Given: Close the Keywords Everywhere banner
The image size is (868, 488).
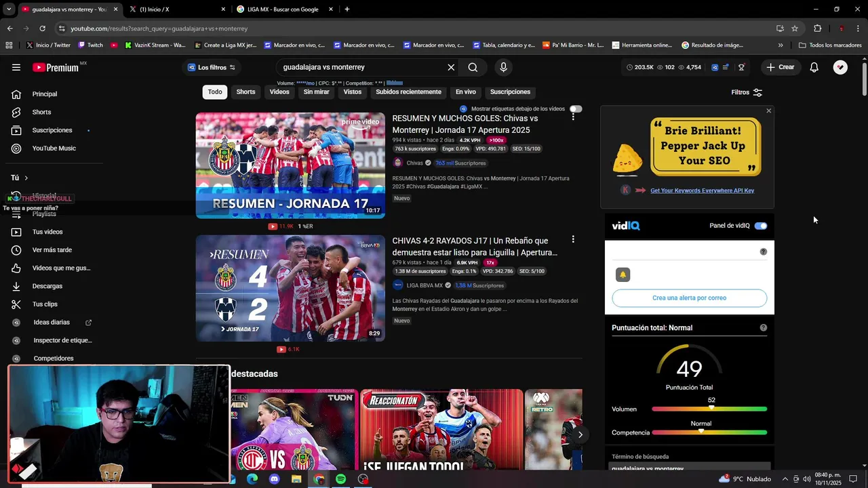Looking at the screenshot, I should pyautogui.click(x=768, y=110).
